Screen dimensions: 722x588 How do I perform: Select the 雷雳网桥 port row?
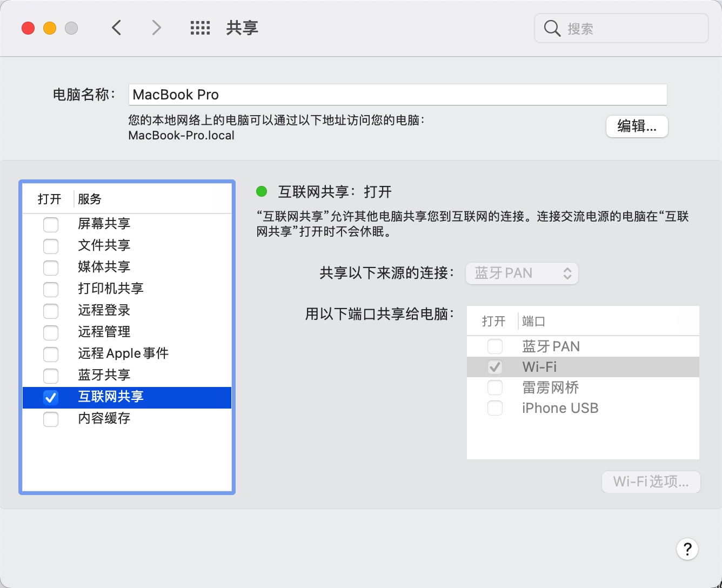point(550,387)
